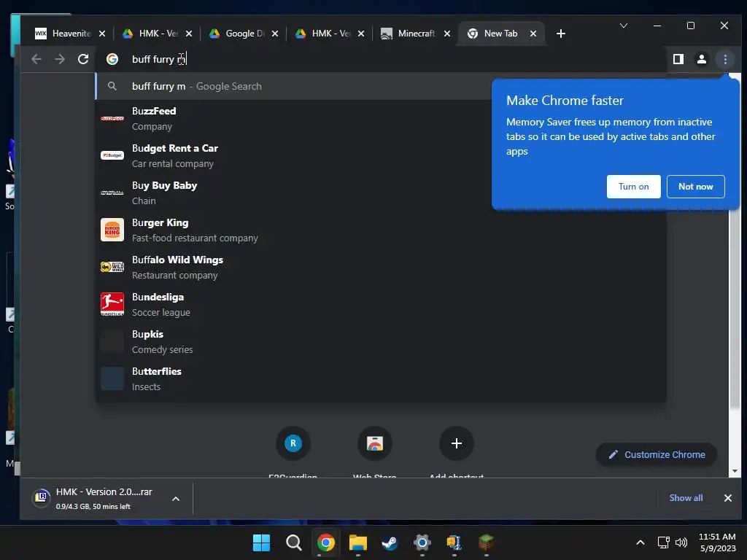
Task: Open Windows taskbar Search
Action: (x=293, y=542)
